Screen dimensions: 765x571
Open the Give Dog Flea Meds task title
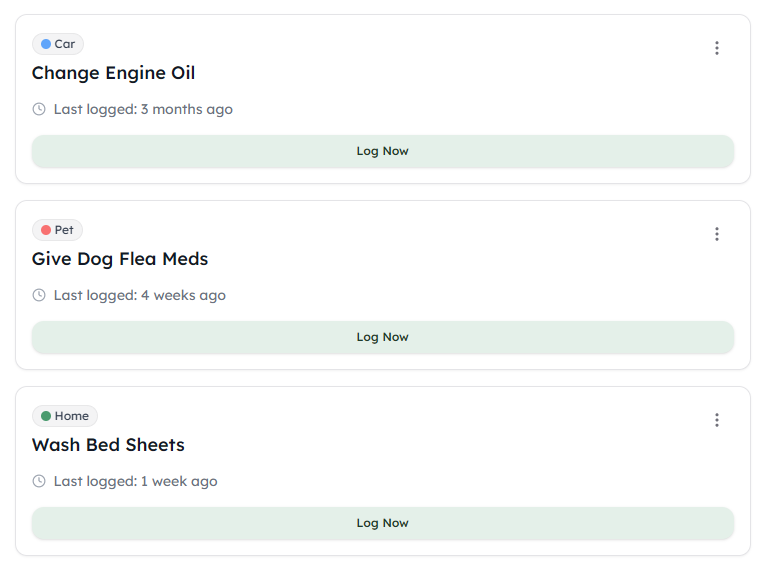pyautogui.click(x=120, y=259)
